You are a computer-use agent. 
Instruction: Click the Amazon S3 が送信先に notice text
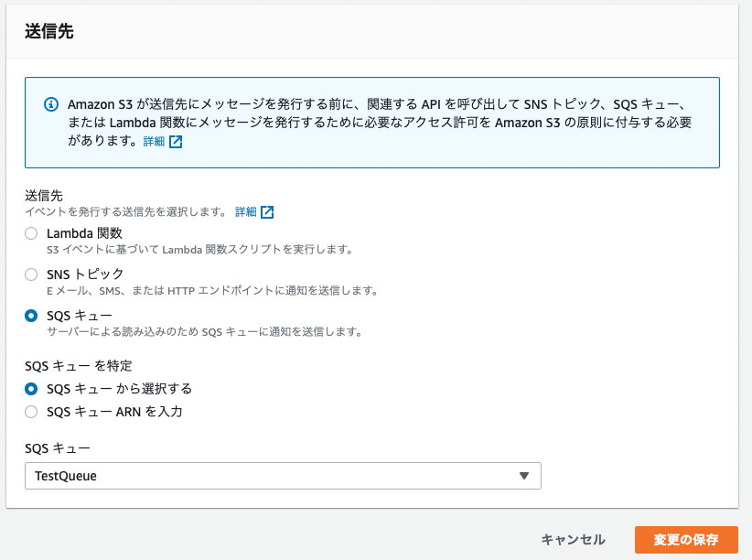(380, 123)
